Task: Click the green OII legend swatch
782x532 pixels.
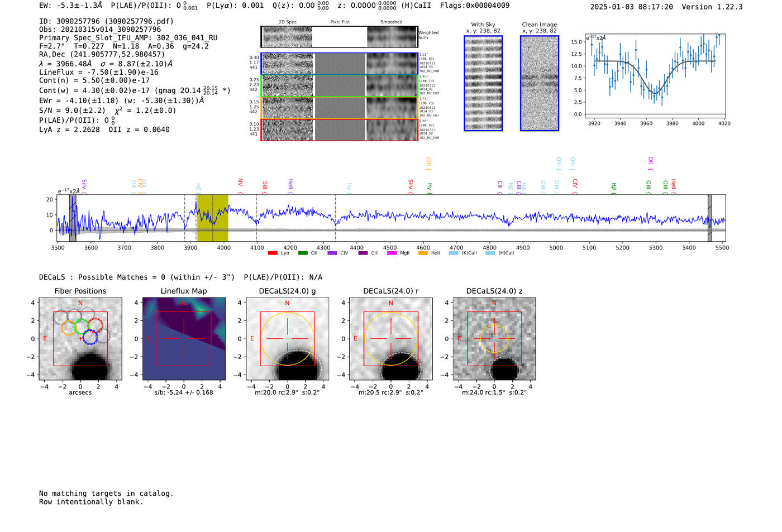Action: click(303, 253)
